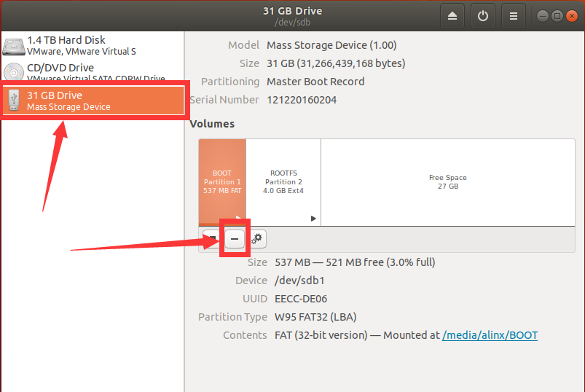Select the Free Space 27 GB block
Viewport: 585px width, 392px height.
(448, 182)
